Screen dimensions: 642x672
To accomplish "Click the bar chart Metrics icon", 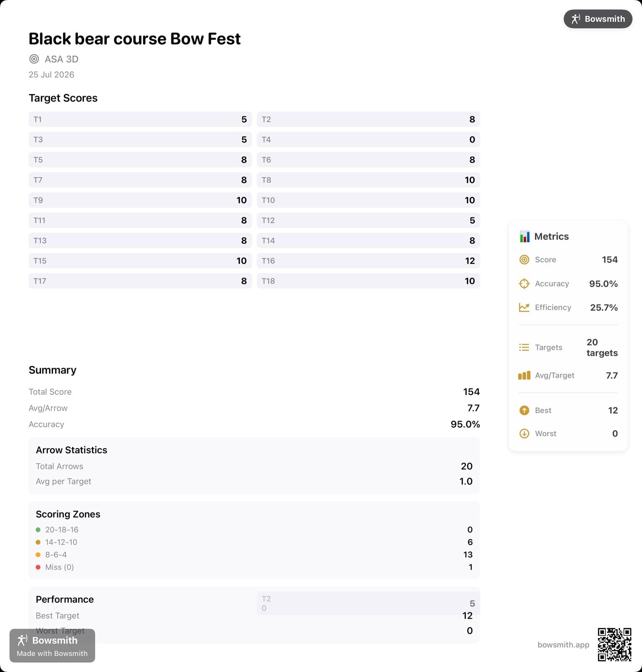I will 524,236.
